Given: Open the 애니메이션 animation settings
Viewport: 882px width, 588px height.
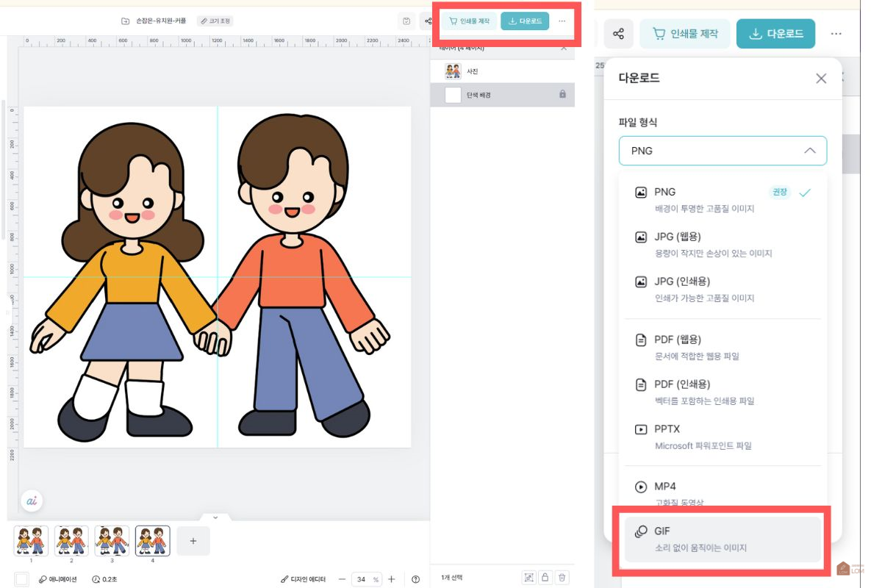Looking at the screenshot, I should click(57, 579).
